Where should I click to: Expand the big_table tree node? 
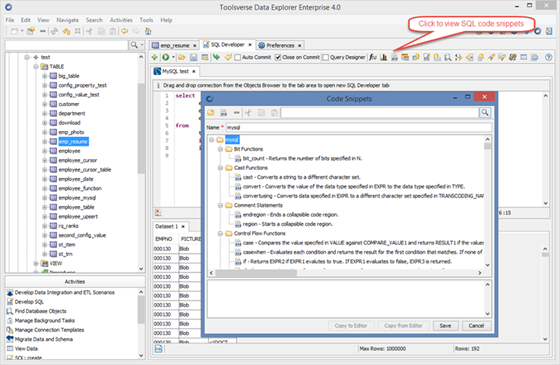45,76
